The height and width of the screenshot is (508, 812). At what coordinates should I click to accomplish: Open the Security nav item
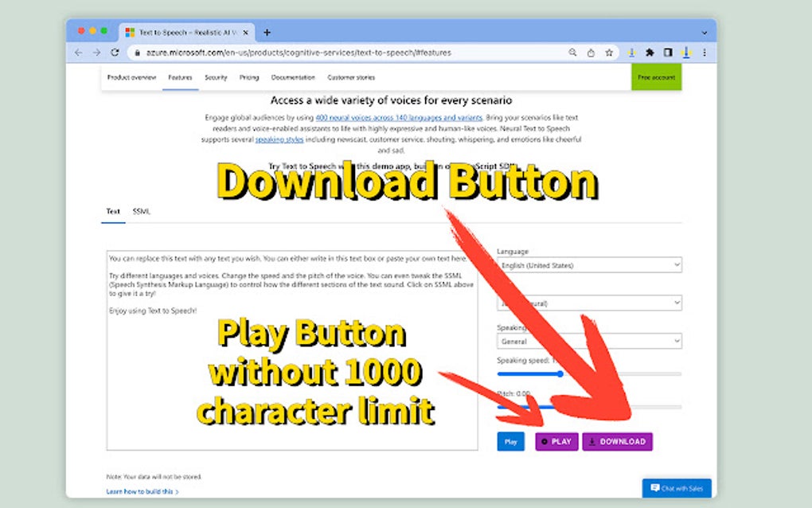click(216, 77)
